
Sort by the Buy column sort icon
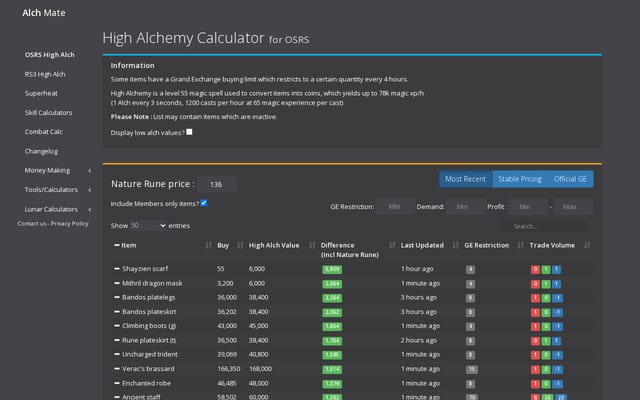pyautogui.click(x=240, y=245)
